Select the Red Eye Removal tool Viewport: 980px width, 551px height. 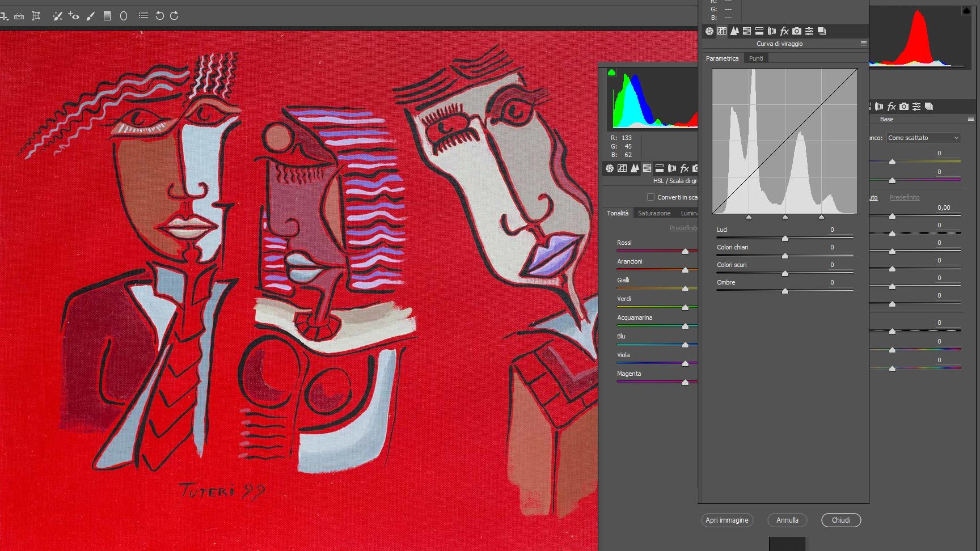[x=74, y=16]
